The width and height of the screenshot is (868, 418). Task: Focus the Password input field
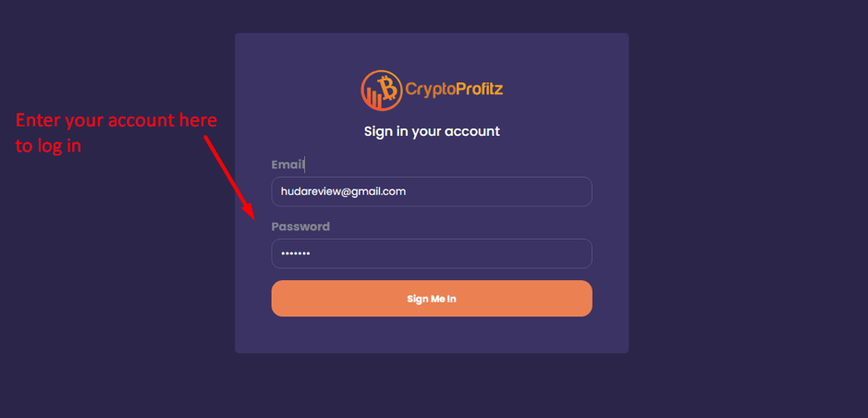(x=432, y=253)
